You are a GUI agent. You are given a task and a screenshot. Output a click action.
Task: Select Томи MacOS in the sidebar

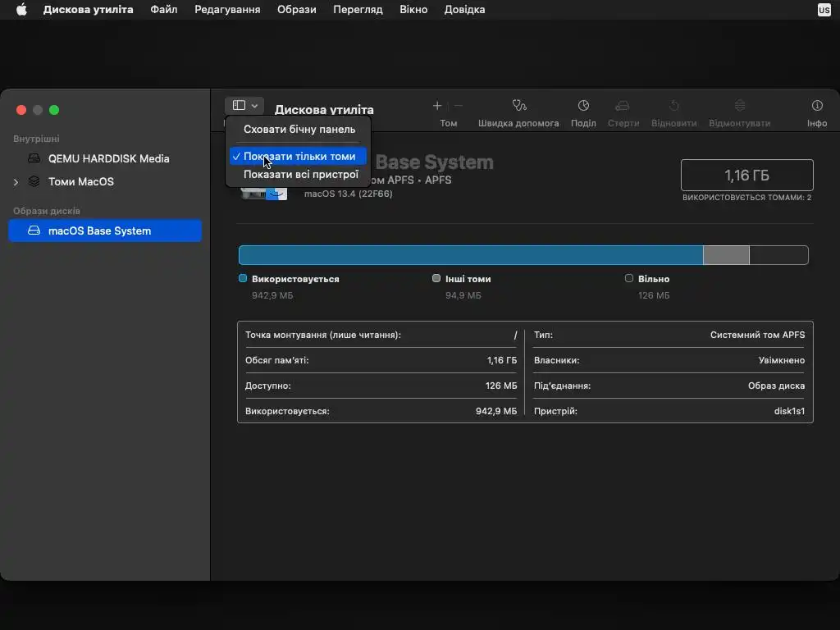click(x=105, y=181)
